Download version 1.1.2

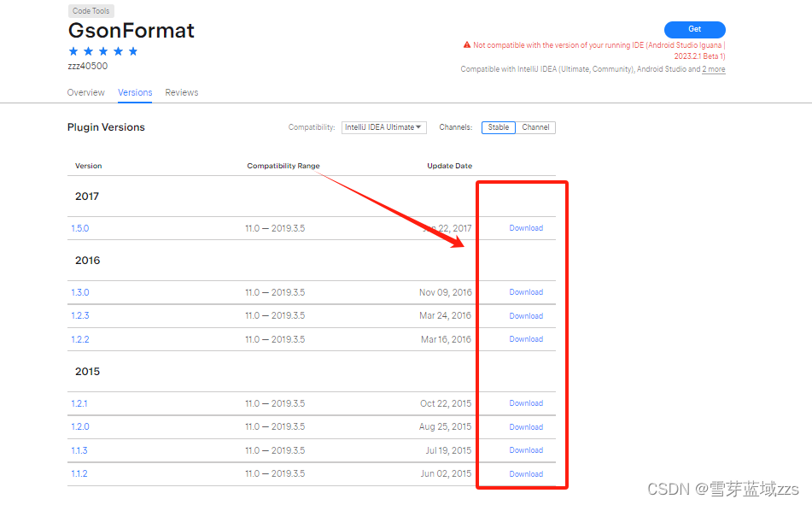point(526,474)
